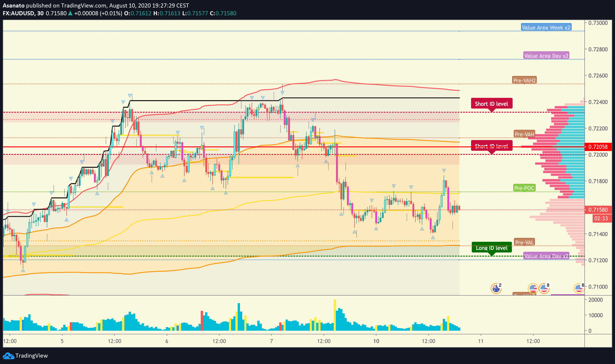Open the Australia flag economic event with badge 2
The height and width of the screenshot is (364, 615).
click(x=496, y=289)
